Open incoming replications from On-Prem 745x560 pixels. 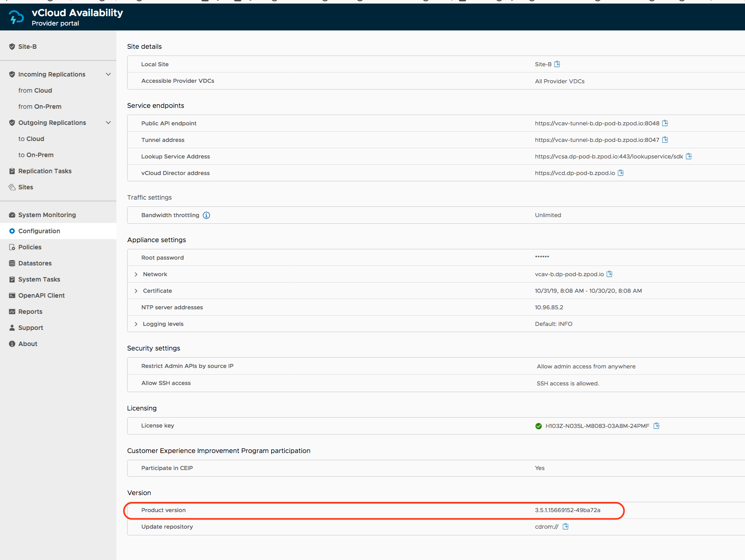(x=40, y=107)
